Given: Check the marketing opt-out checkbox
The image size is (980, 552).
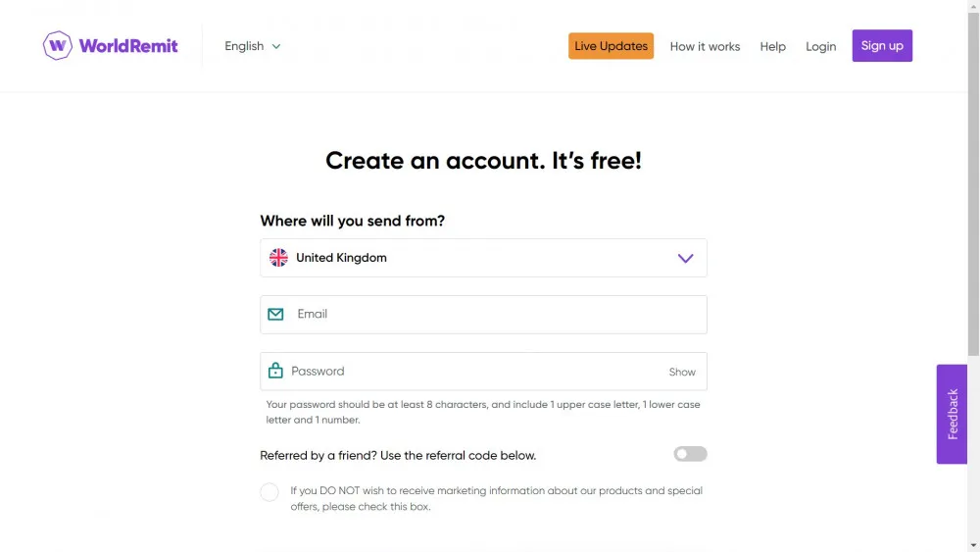Looking at the screenshot, I should click(269, 492).
